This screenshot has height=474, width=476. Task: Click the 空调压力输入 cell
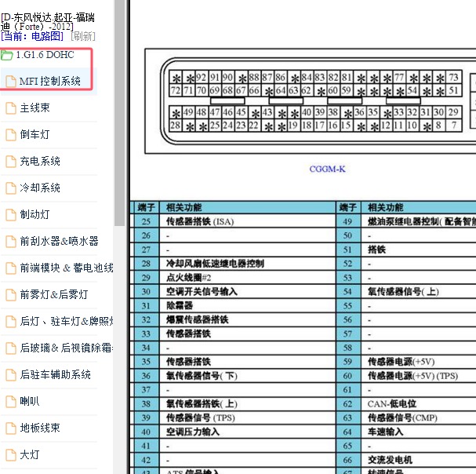247,432
